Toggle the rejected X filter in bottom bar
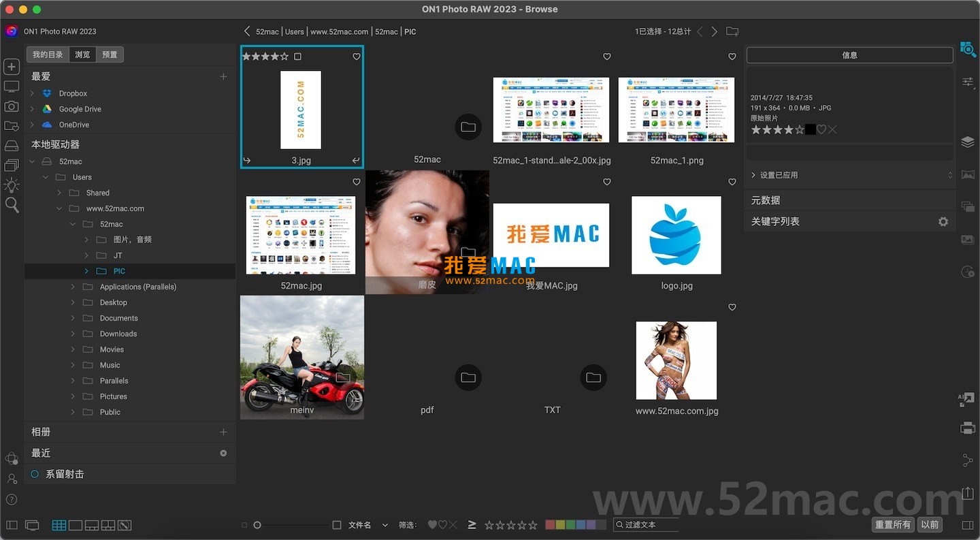This screenshot has height=540, width=980. pyautogui.click(x=453, y=525)
